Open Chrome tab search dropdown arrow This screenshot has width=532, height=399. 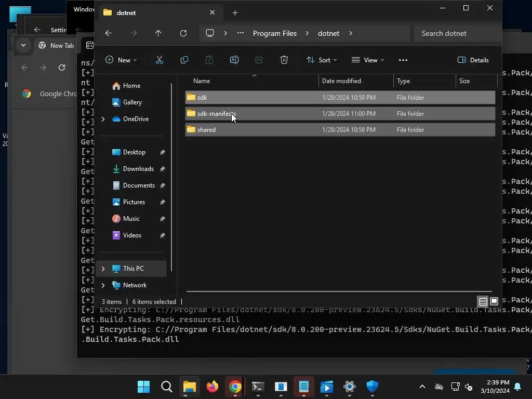click(x=23, y=45)
